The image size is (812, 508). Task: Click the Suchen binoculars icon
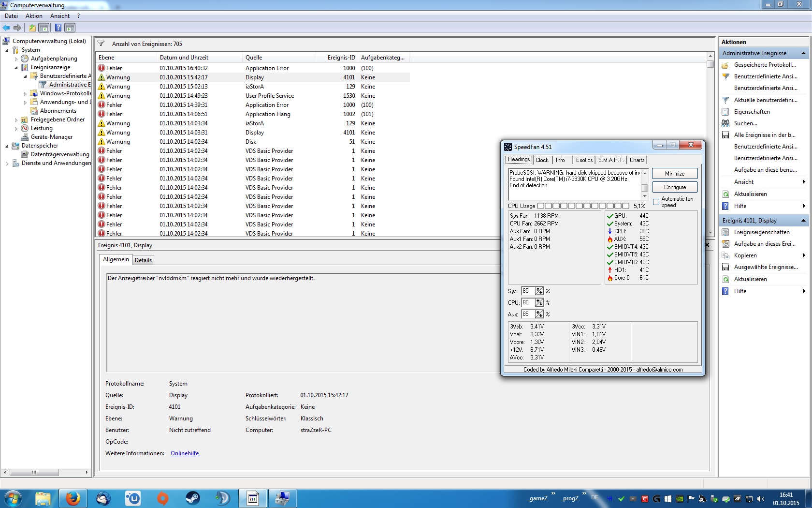coord(725,123)
